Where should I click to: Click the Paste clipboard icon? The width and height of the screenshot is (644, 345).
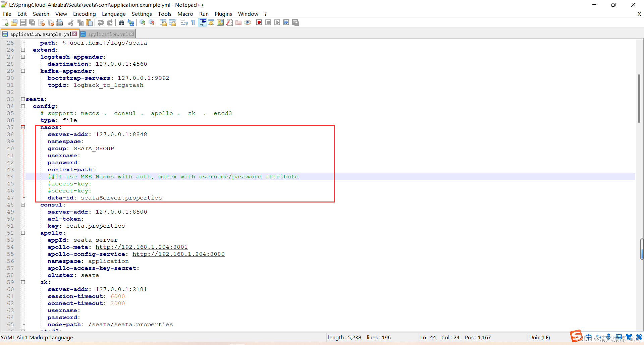(x=89, y=22)
